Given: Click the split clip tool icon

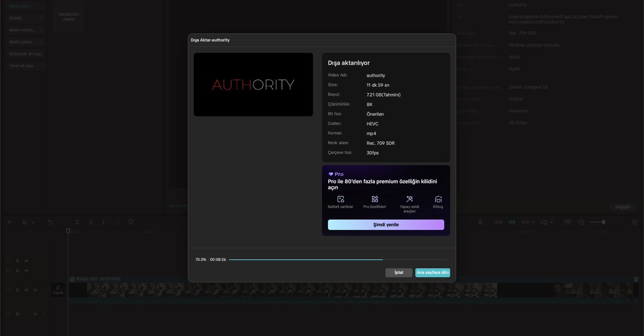Looking at the screenshot, I should (x=77, y=222).
